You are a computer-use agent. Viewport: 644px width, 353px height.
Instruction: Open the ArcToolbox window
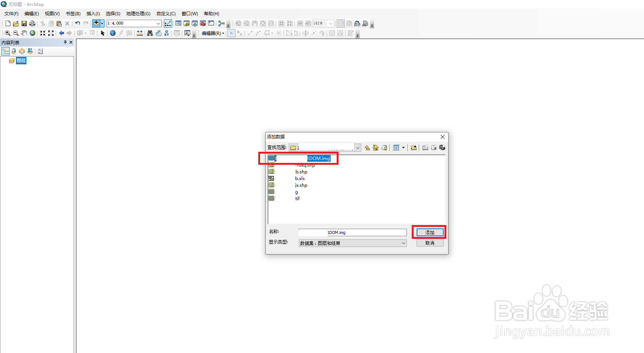[x=203, y=23]
